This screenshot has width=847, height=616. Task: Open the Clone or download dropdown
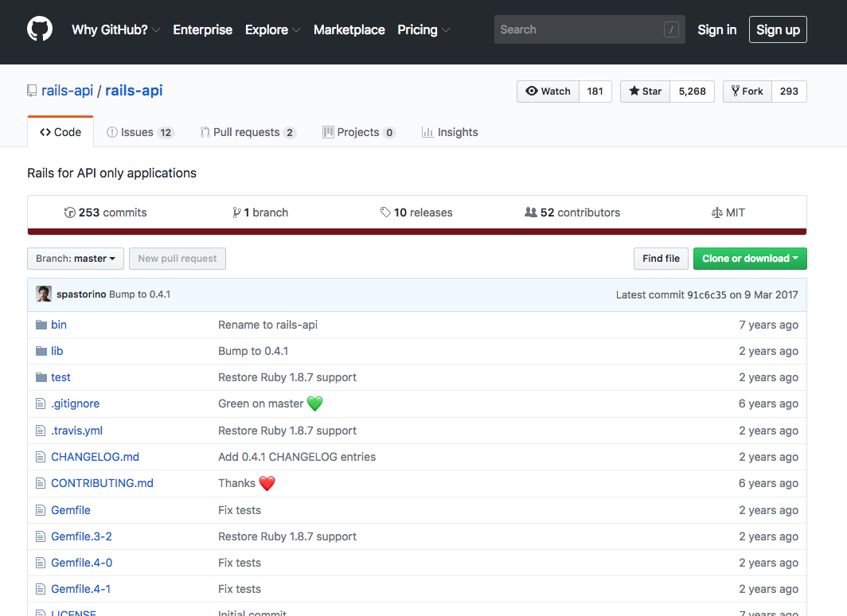751,259
